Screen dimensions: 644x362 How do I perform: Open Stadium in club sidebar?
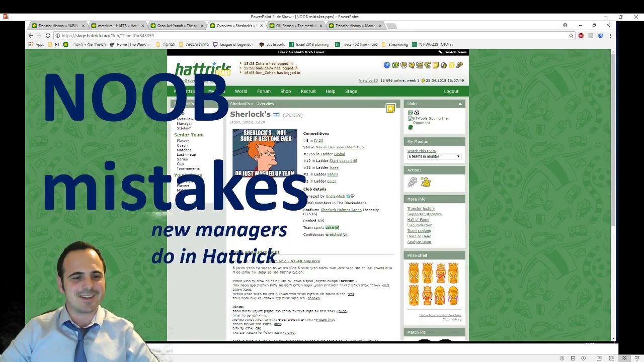[184, 128]
